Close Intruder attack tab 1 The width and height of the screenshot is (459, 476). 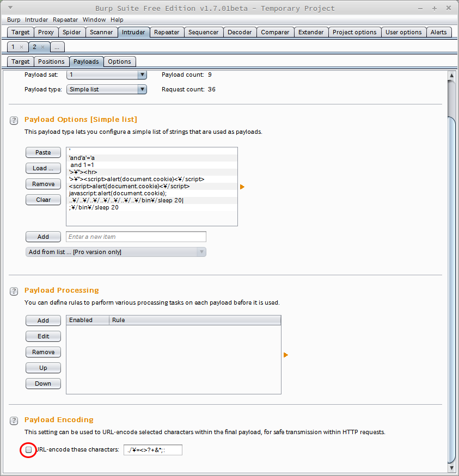(21, 47)
